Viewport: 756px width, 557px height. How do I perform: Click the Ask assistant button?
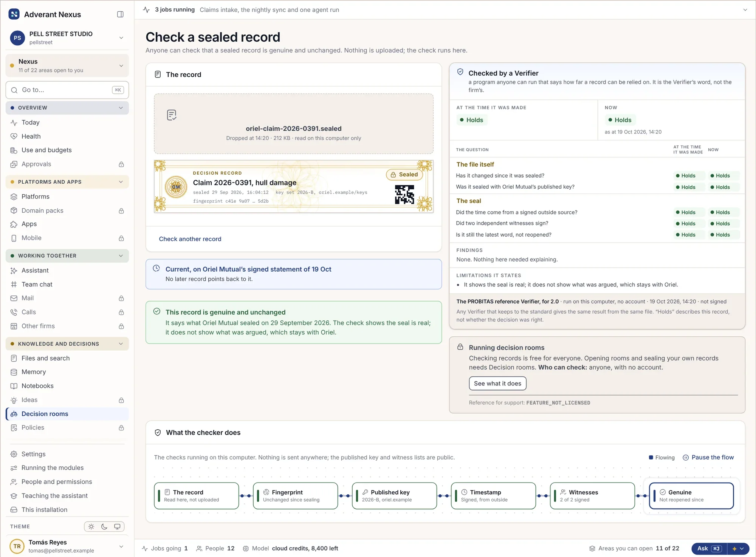[710, 549]
